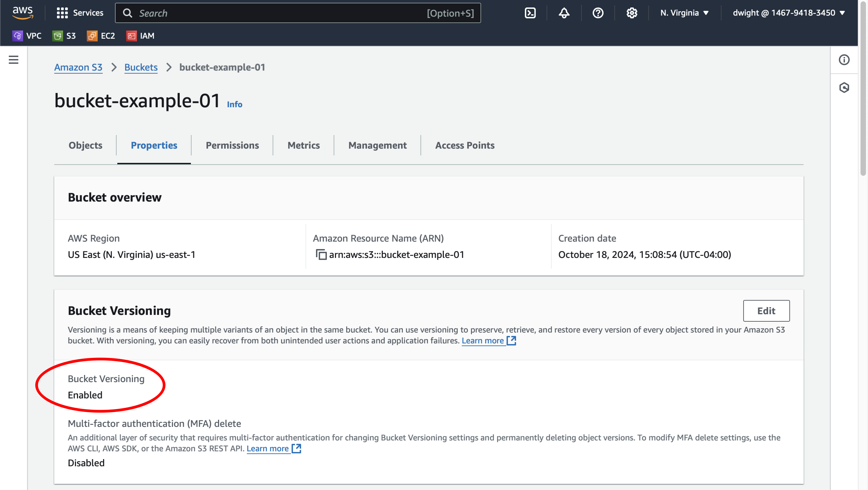Open the Buckets breadcrumb link
The height and width of the screenshot is (490, 868).
[x=141, y=67]
